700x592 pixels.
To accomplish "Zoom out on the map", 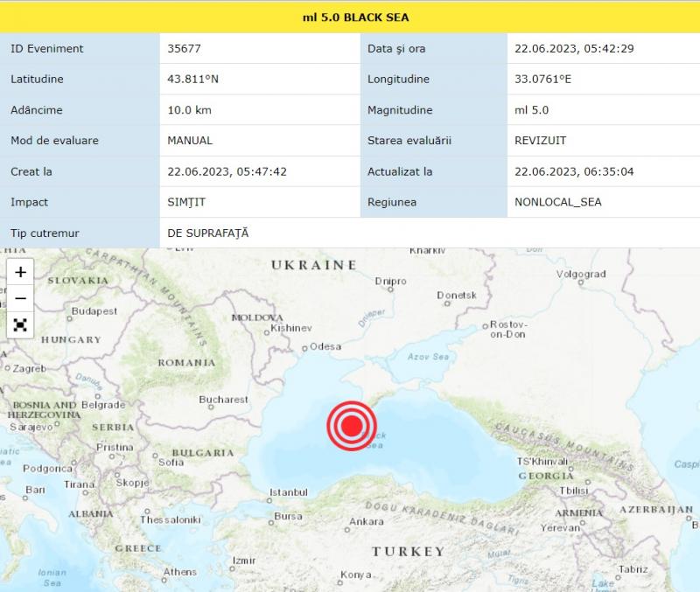I will pos(20,298).
